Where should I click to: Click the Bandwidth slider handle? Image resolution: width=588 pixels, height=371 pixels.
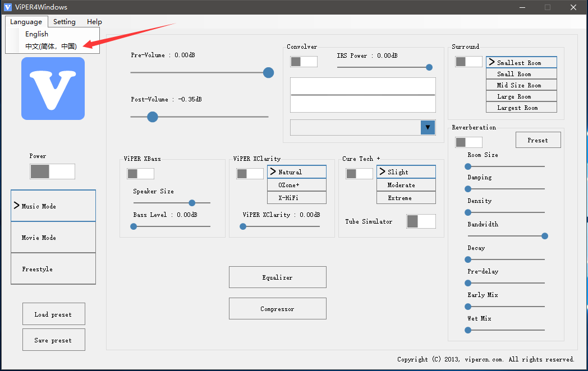coord(545,236)
